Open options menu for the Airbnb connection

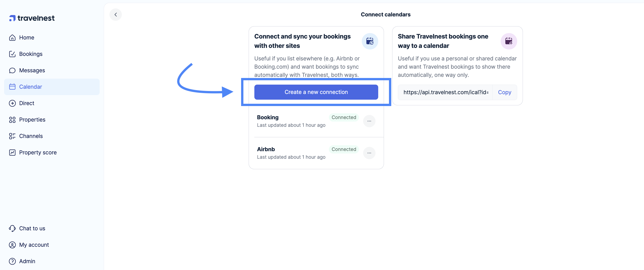369,153
